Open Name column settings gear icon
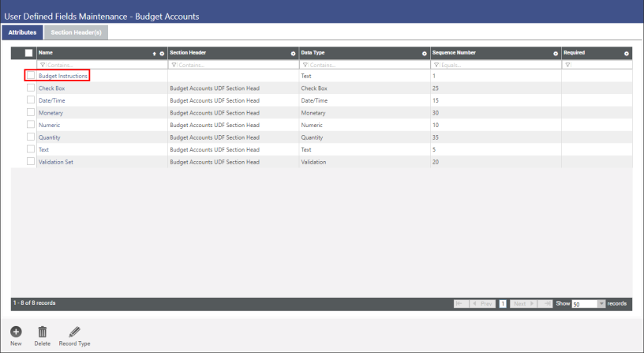This screenshot has height=353, width=644. 162,54
